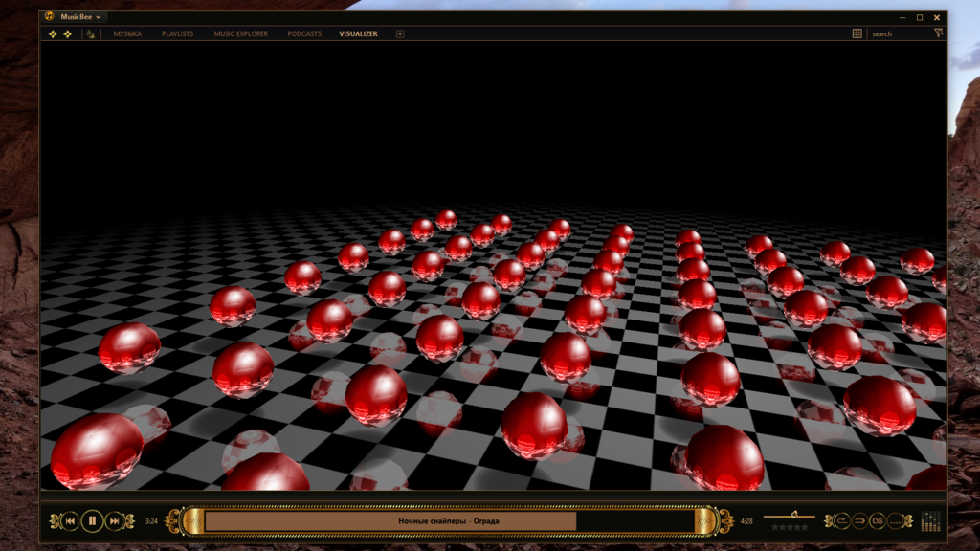This screenshot has height=551, width=980.
Task: Set the track star rating
Action: [x=790, y=527]
